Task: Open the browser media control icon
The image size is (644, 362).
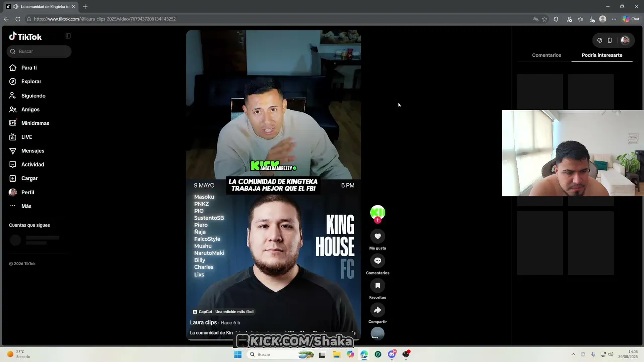Action: (569, 19)
